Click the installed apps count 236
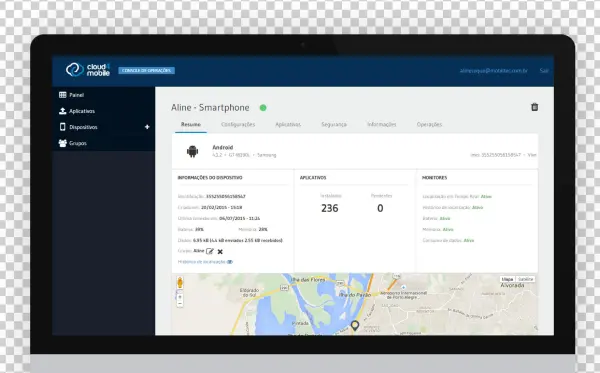Screen dimensions: 600x373 pyautogui.click(x=330, y=208)
